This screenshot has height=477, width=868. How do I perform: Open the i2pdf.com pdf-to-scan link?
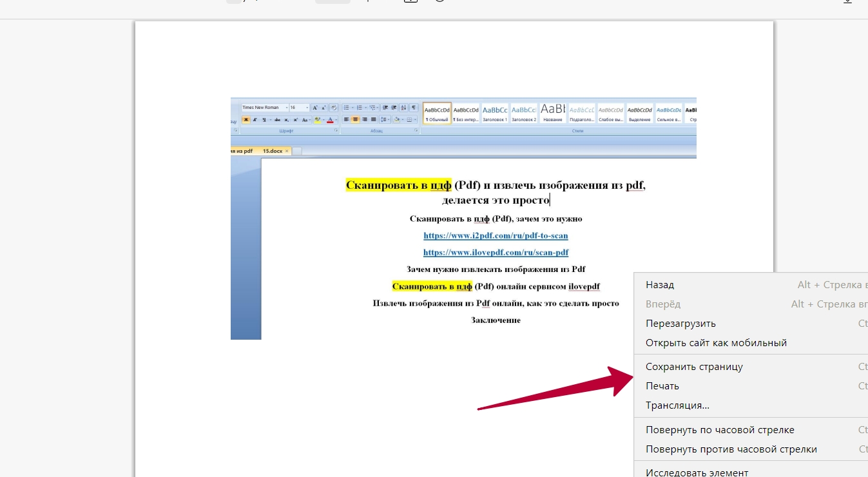tap(496, 236)
